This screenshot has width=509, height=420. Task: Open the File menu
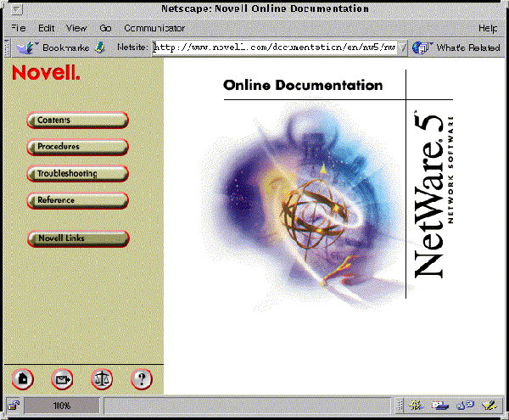(x=18, y=28)
